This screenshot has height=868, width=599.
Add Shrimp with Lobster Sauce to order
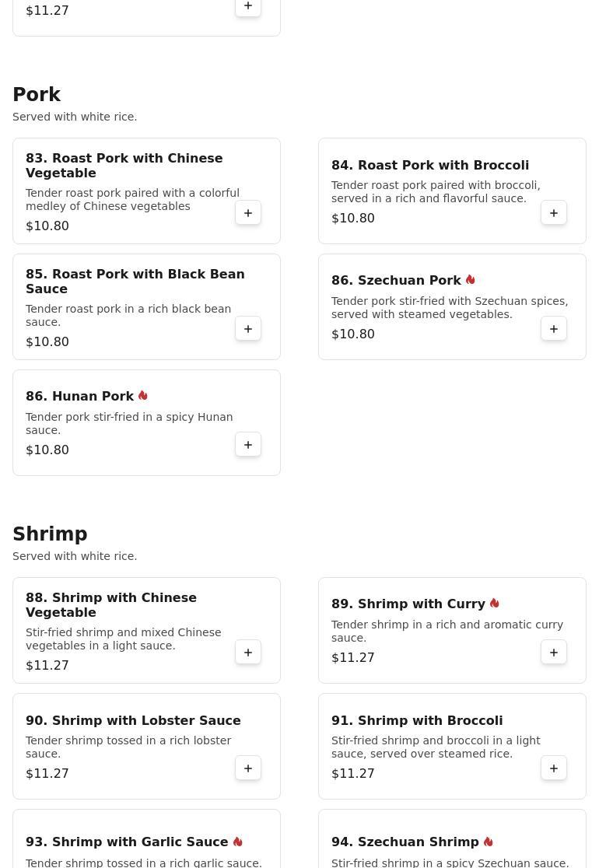tap(248, 768)
